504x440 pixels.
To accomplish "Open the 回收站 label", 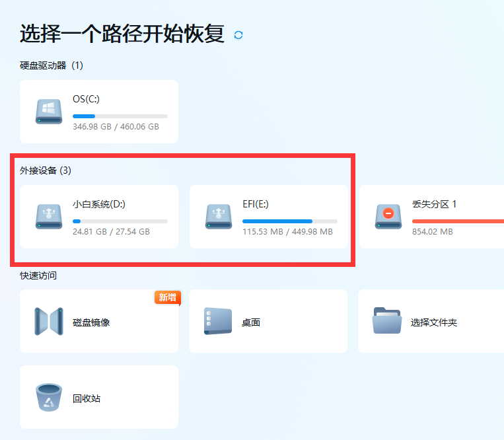I will click(87, 398).
